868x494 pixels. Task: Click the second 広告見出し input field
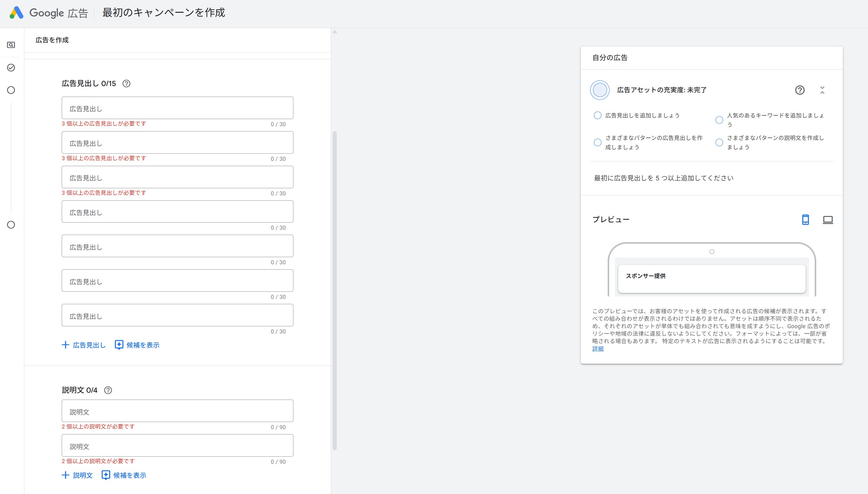tap(177, 142)
